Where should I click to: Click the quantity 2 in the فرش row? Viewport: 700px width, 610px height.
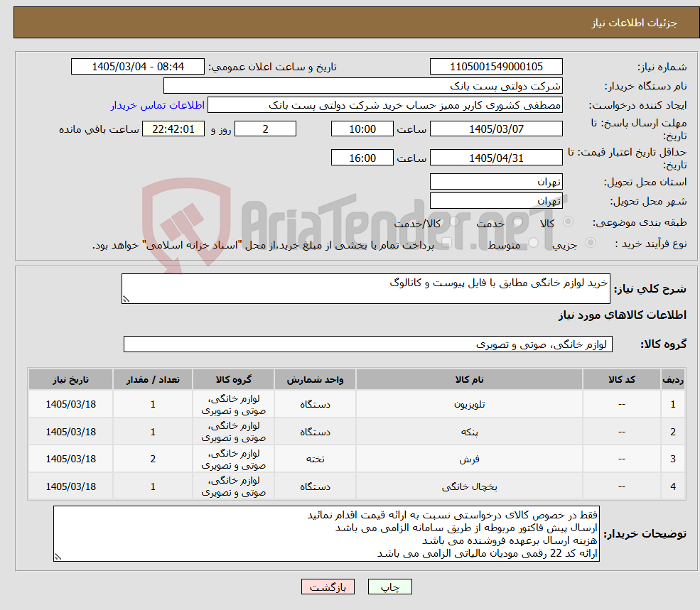point(153,459)
